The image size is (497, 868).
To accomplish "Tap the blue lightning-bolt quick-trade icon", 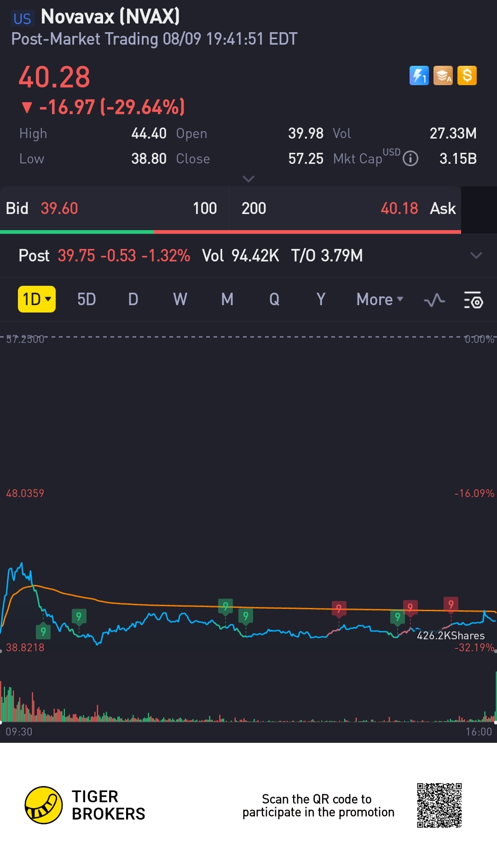I will pos(419,75).
